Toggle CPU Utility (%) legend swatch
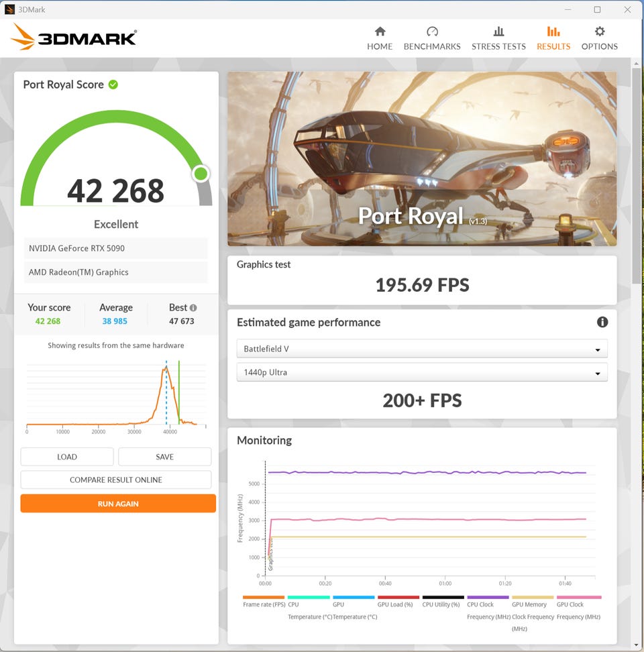The height and width of the screenshot is (652, 644). coord(443,597)
